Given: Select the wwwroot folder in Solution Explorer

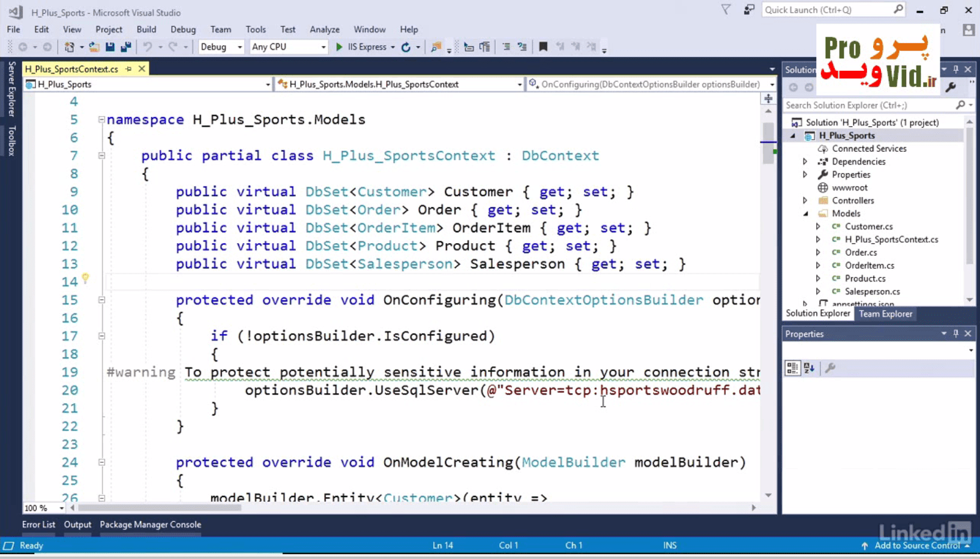Looking at the screenshot, I should [x=849, y=187].
